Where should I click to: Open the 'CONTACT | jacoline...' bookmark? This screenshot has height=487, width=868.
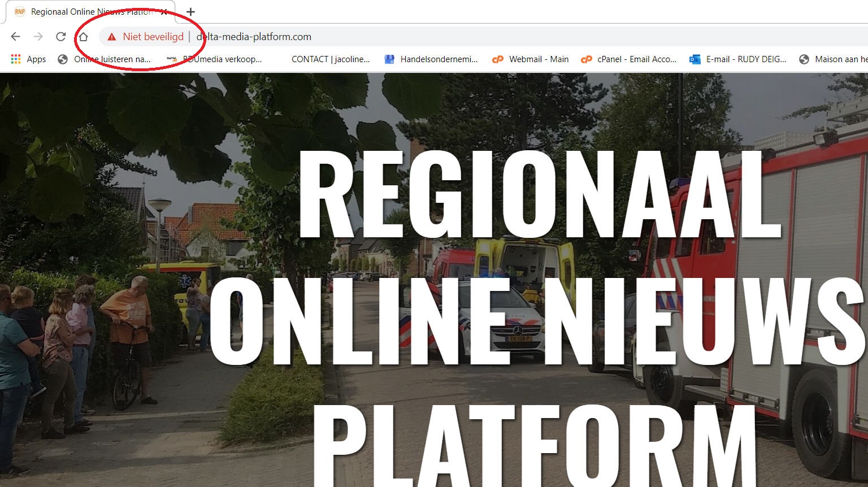(x=330, y=59)
